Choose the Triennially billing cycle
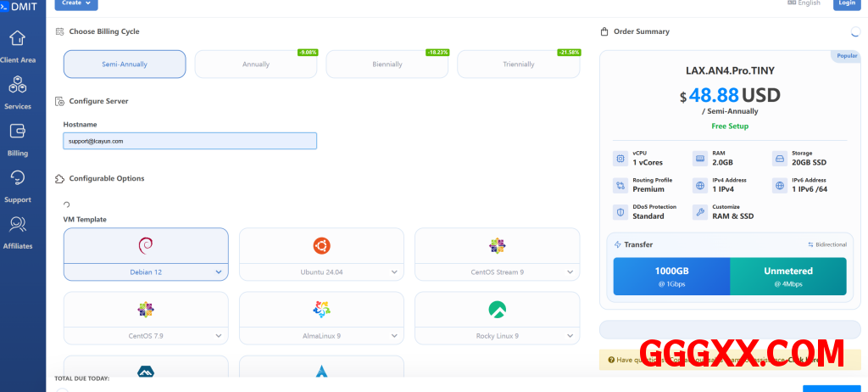 click(519, 64)
